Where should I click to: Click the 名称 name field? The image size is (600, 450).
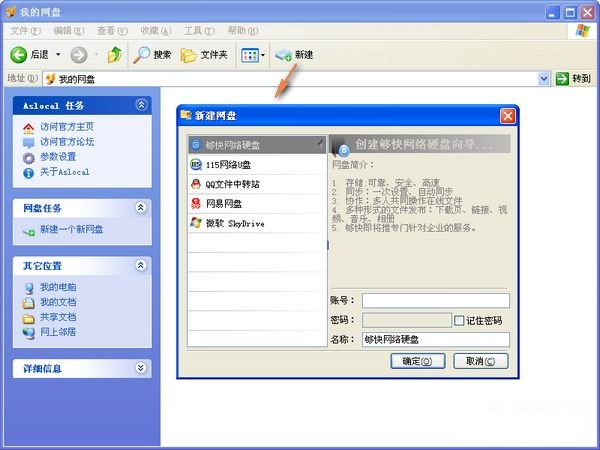(x=436, y=339)
